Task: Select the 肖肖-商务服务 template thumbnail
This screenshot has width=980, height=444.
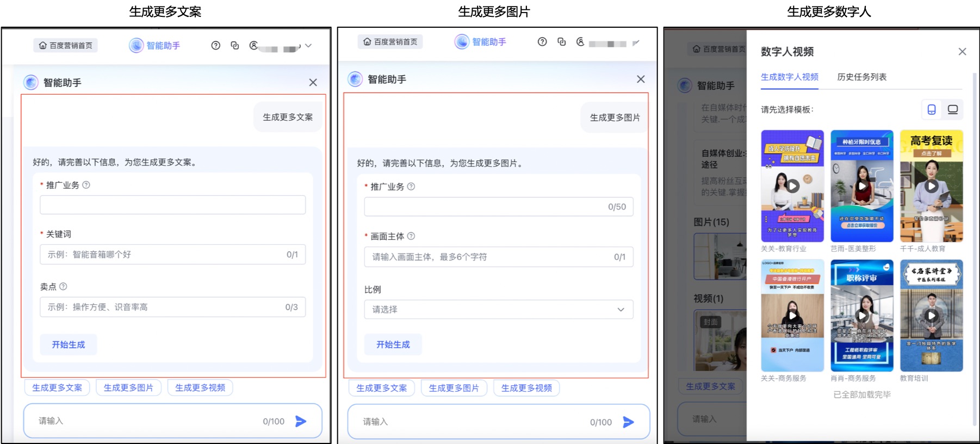Action: [x=862, y=316]
